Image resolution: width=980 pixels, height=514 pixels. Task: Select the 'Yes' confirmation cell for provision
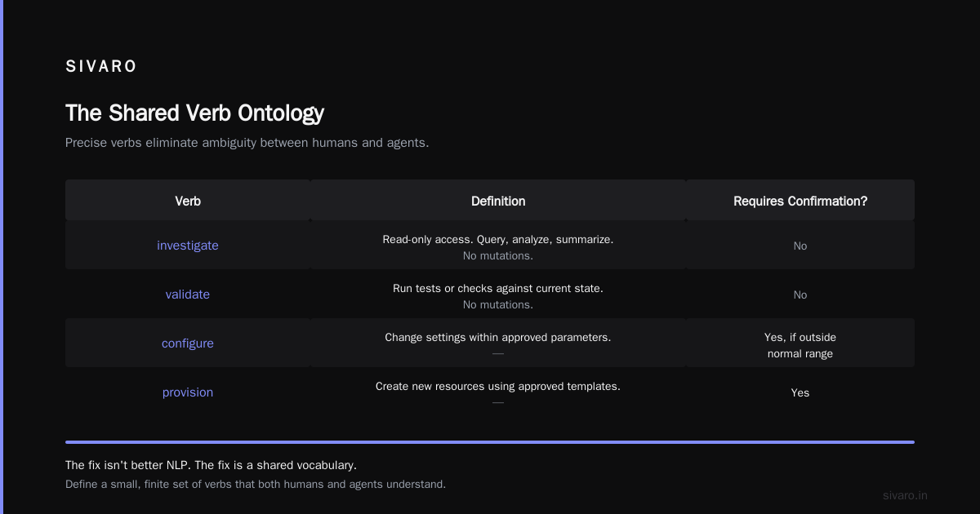point(800,392)
